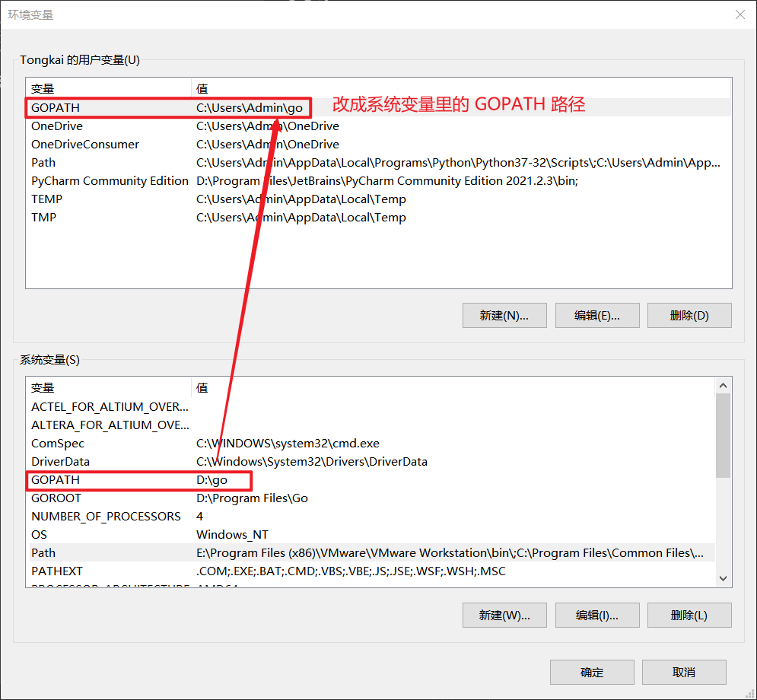
Task: Select user Path with Python37-32 value
Action: 379,163
